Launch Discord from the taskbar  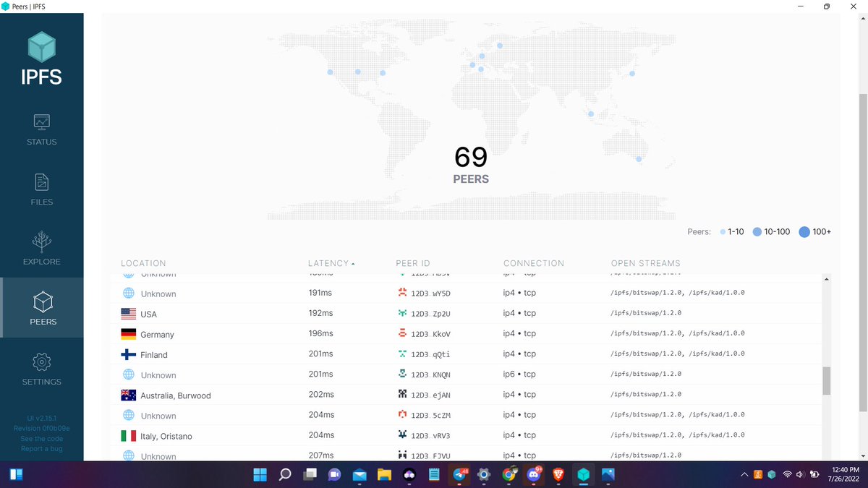tap(535, 474)
